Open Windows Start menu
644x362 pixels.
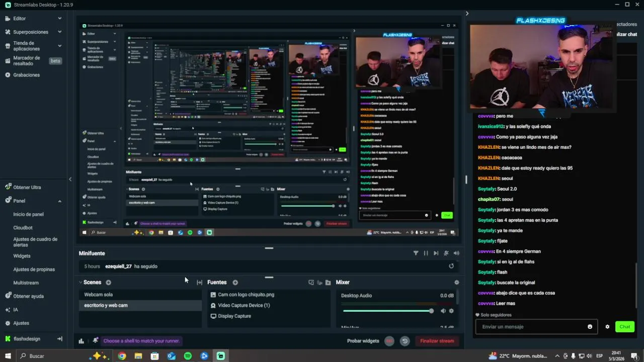coord(8,356)
